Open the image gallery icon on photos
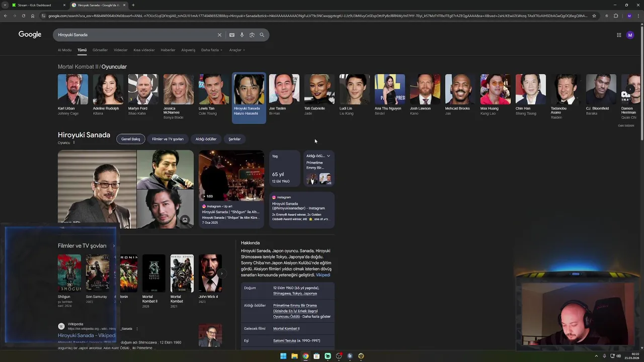The image size is (644, 362). pyautogui.click(x=185, y=220)
